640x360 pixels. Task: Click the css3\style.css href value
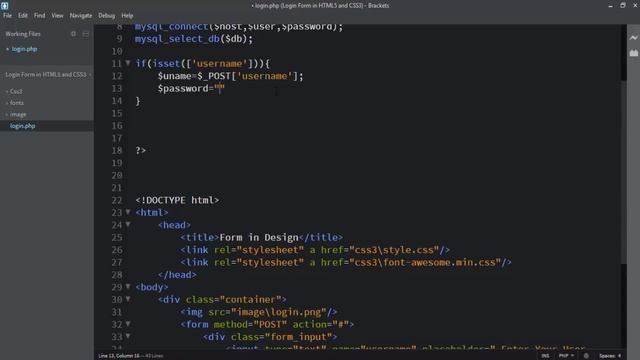[394, 250]
